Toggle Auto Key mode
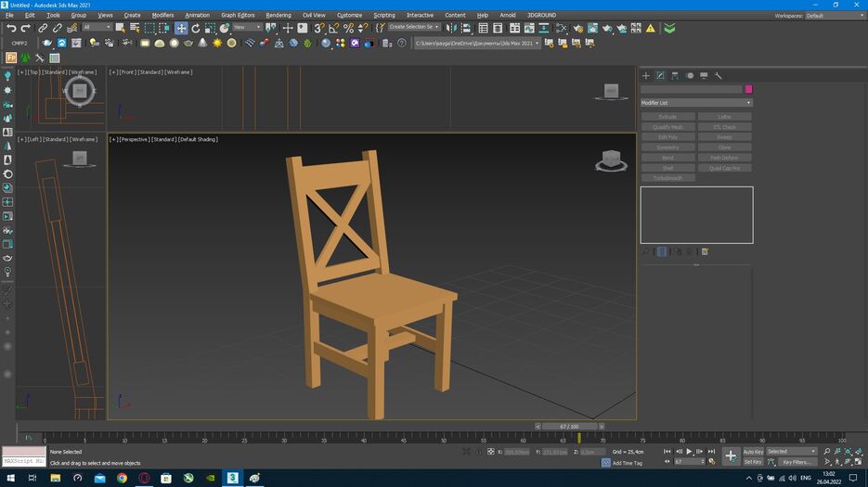 pos(753,452)
